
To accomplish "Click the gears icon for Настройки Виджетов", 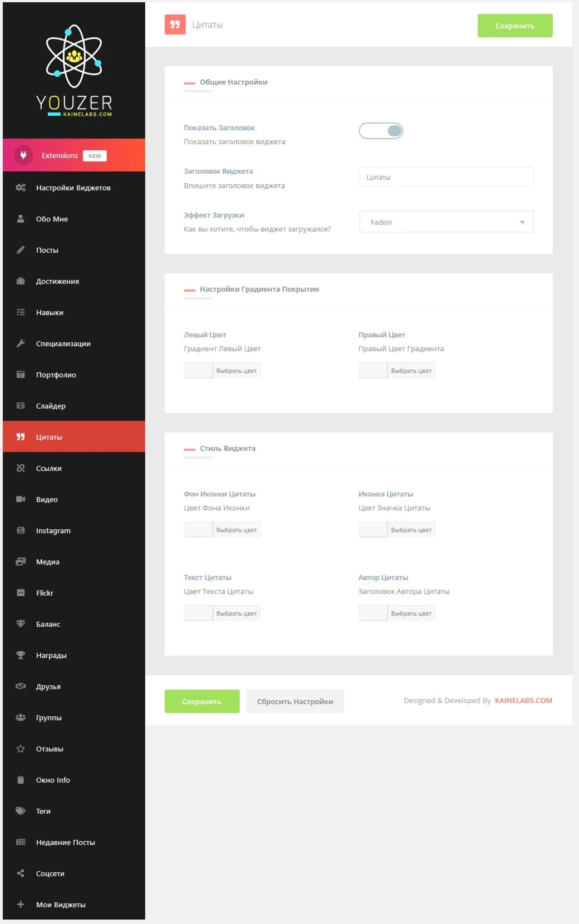I will tap(21, 188).
